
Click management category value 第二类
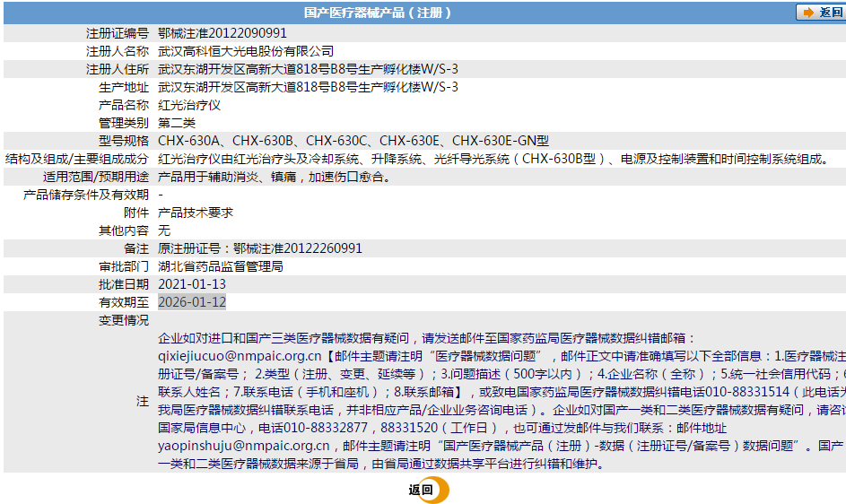pos(177,123)
